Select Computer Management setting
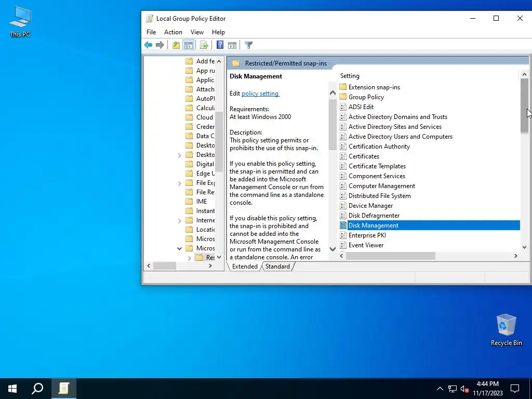532x399 pixels. click(x=382, y=185)
